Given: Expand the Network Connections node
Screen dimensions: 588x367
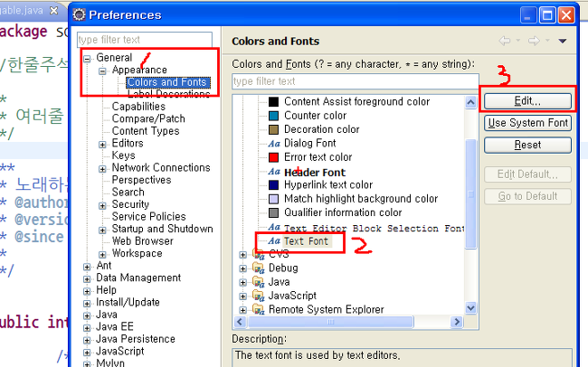Looking at the screenshot, I should [102, 169].
